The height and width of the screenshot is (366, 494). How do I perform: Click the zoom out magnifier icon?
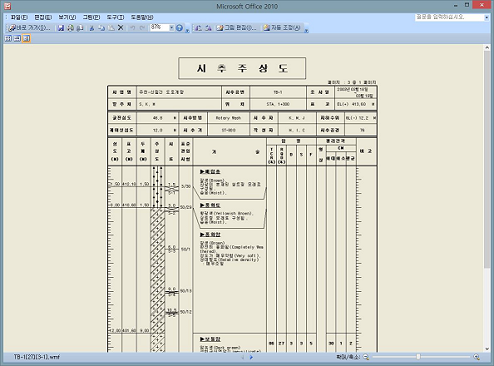[366, 357]
